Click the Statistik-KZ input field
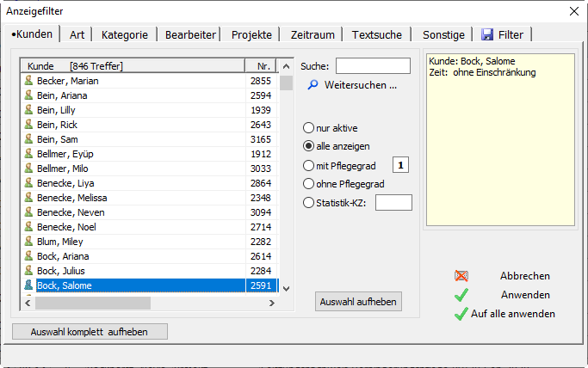Screen dimensions: 588x368 [x=393, y=203]
